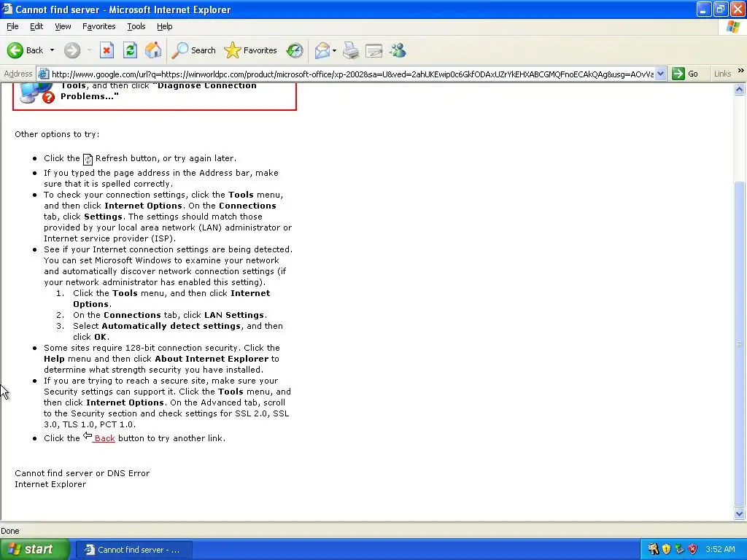Click the 3:52 AM taskbar clock
This screenshot has width=747, height=560.
(x=720, y=550)
